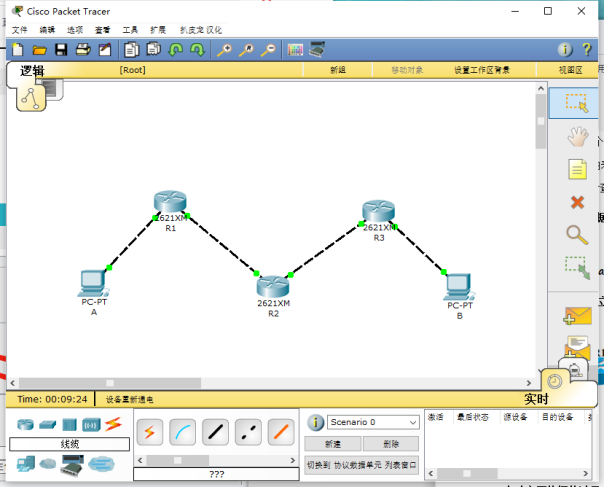Image resolution: width=605 pixels, height=487 pixels.
Task: Click the Print icon in toolbar
Action: 83,50
